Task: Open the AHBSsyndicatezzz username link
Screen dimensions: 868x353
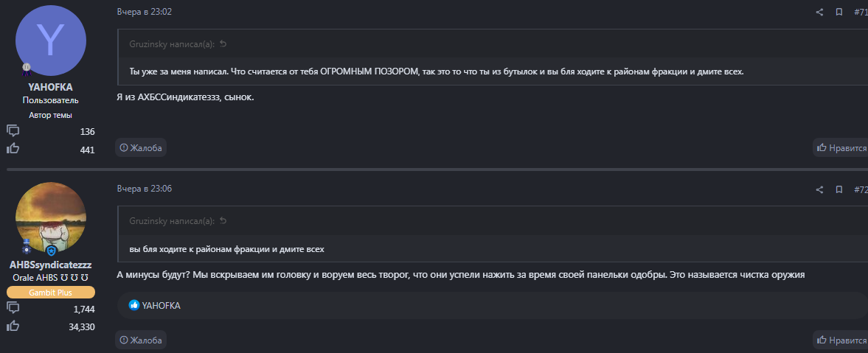Action: click(50, 265)
